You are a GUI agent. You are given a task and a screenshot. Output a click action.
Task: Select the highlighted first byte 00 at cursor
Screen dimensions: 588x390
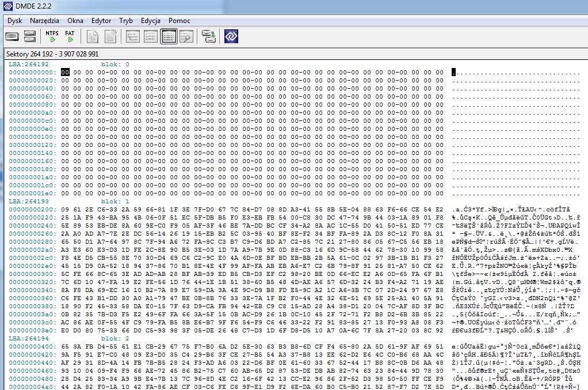coord(65,72)
